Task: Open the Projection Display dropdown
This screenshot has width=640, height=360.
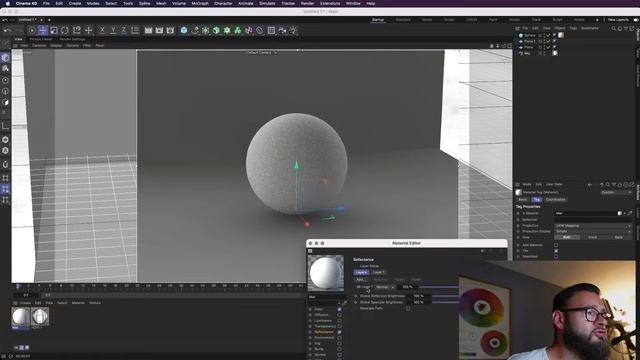Action: (x=593, y=231)
